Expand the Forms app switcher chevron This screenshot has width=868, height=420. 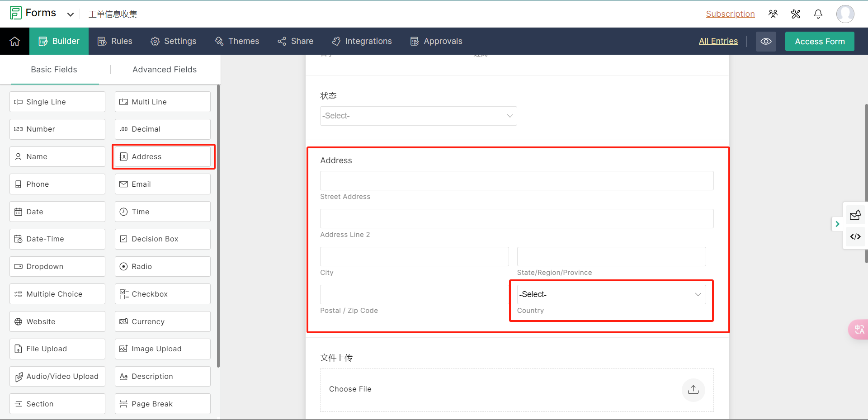[71, 14]
